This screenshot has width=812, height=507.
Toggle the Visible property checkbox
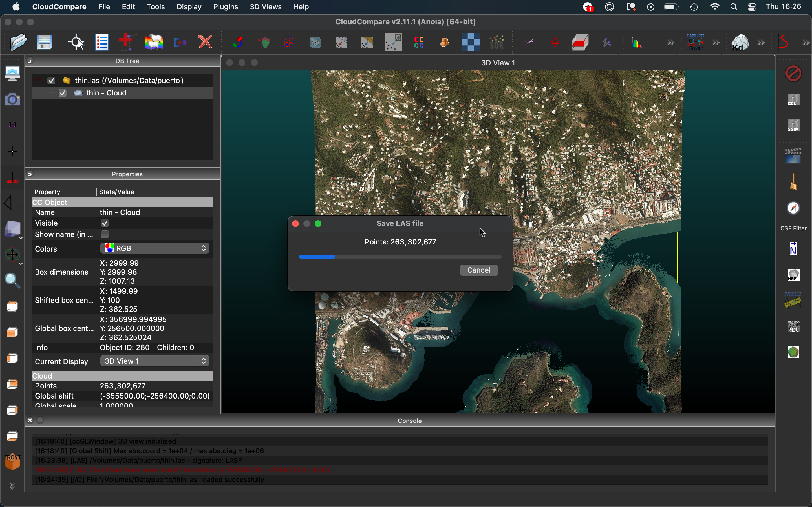point(105,223)
